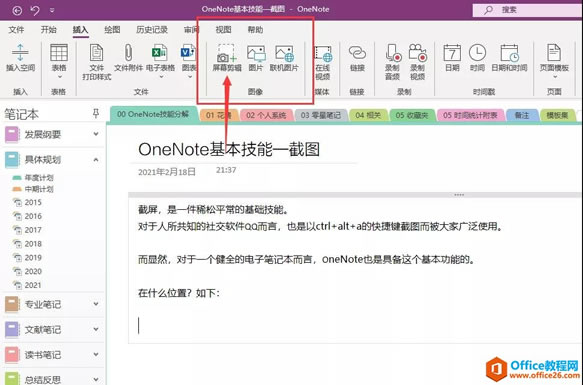Viewport: 583px width, 385px height.
Task: Switch to the 02 个人系统 section tab
Action: click(266, 115)
